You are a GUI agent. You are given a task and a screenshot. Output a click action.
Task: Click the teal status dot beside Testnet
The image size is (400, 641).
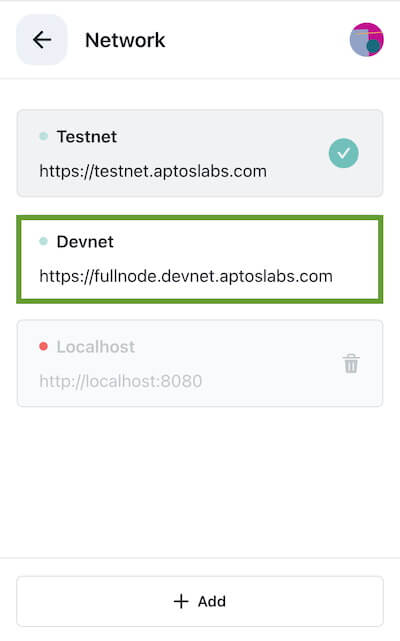[x=43, y=136]
